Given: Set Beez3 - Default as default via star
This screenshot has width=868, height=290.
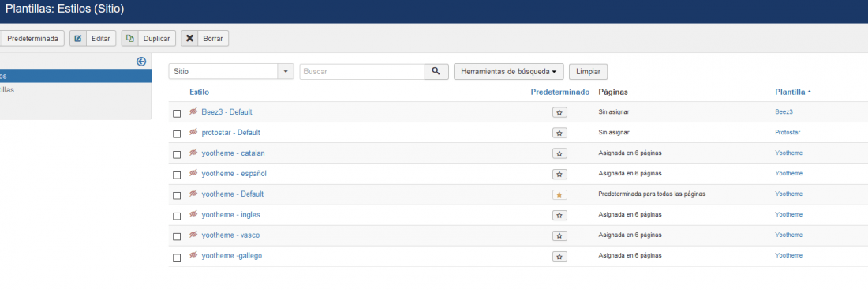Looking at the screenshot, I should point(559,112).
